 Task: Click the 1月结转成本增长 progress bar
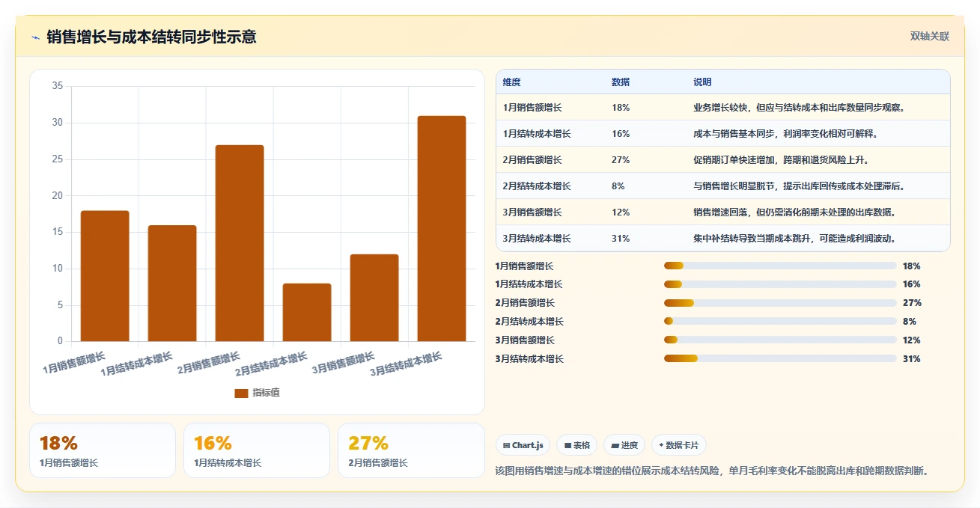[x=780, y=284]
